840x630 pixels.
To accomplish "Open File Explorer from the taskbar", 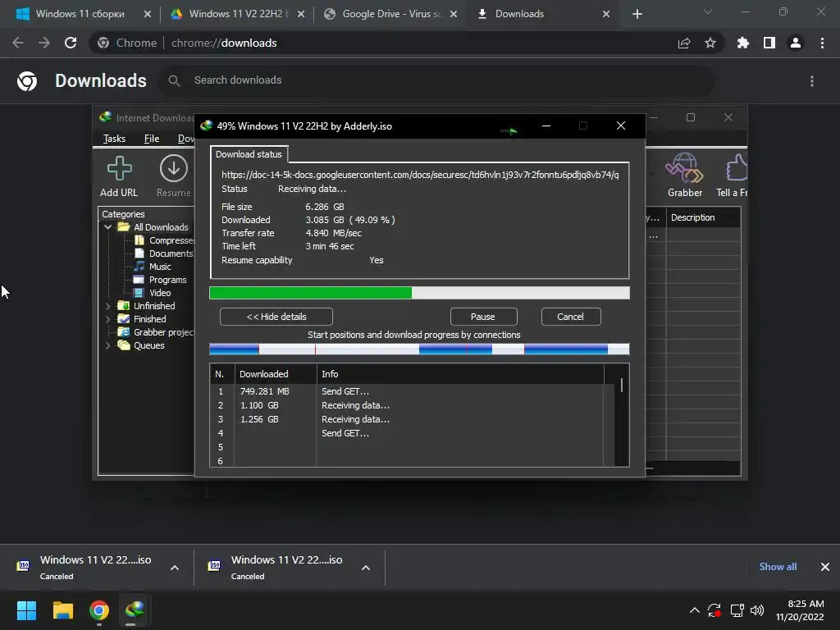I will click(62, 609).
